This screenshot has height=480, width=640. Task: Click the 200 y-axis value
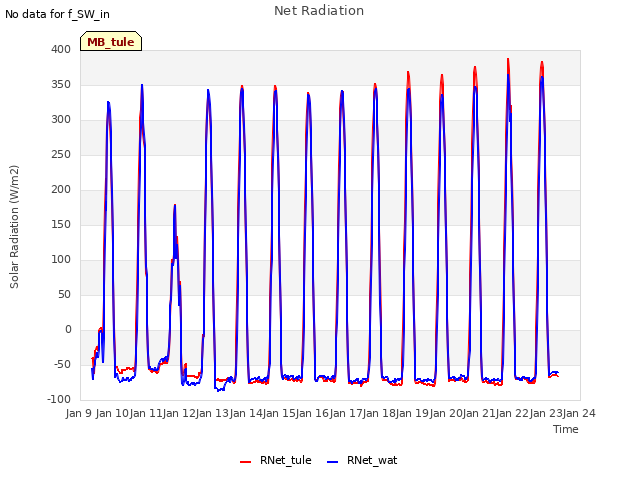point(61,189)
